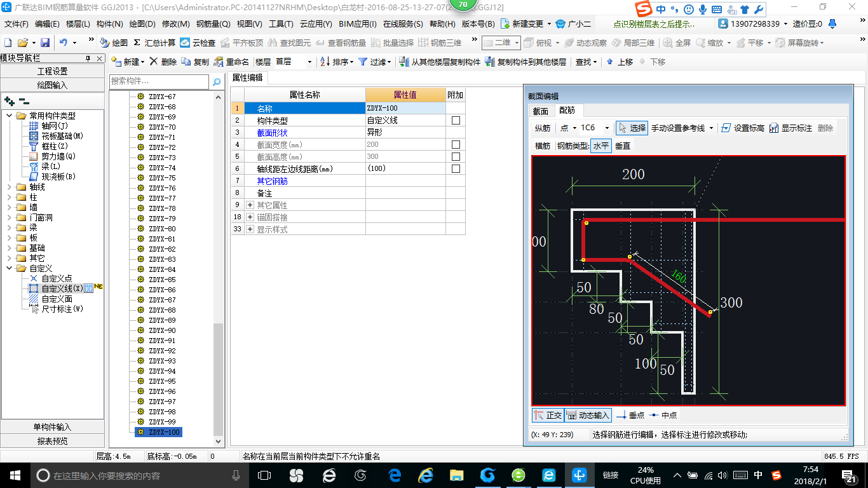The height and width of the screenshot is (488, 868).
Task: Toggle 水平 rebar type button
Action: tap(601, 146)
